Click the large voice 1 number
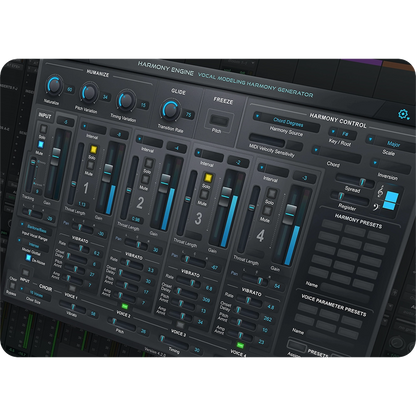 click(x=86, y=188)
